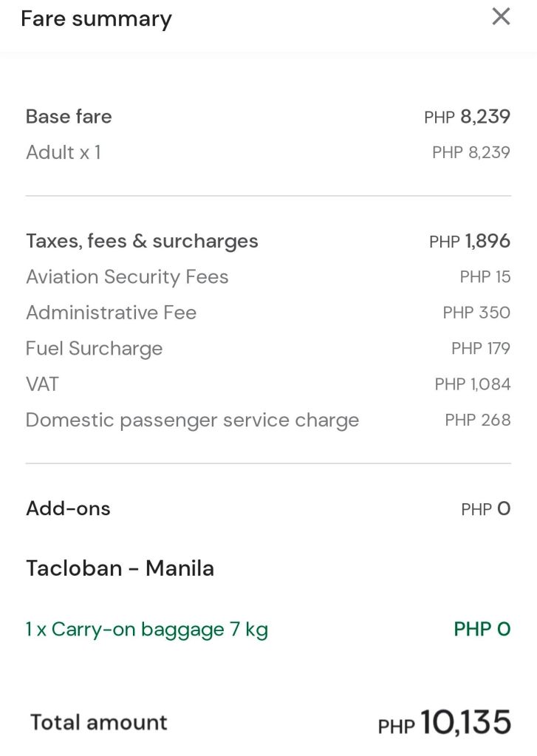The height and width of the screenshot is (756, 537).
Task: Click the Administrative Fee label
Action: click(x=111, y=313)
